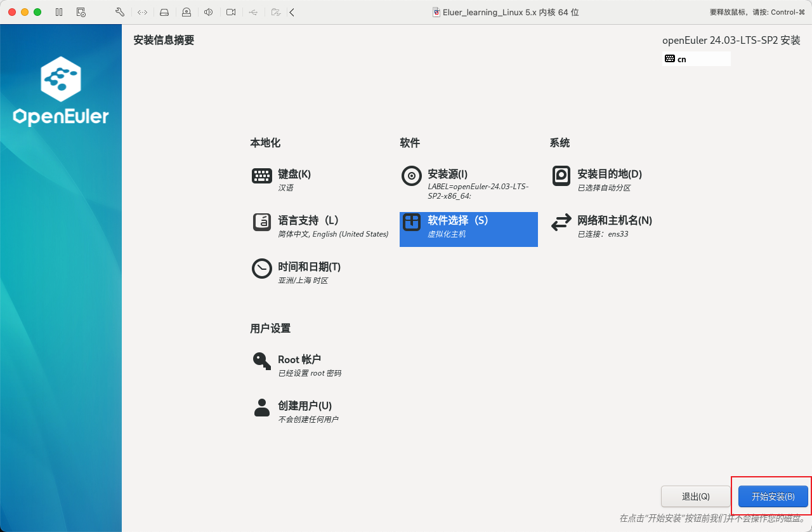Select the 安装目的地(D) label

610,174
